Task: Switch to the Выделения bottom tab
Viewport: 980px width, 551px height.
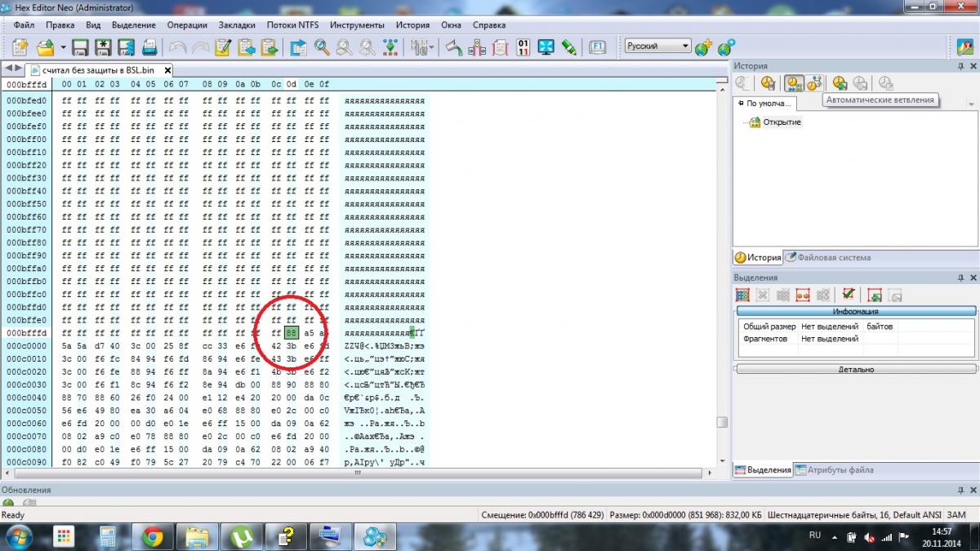Action: pos(763,469)
